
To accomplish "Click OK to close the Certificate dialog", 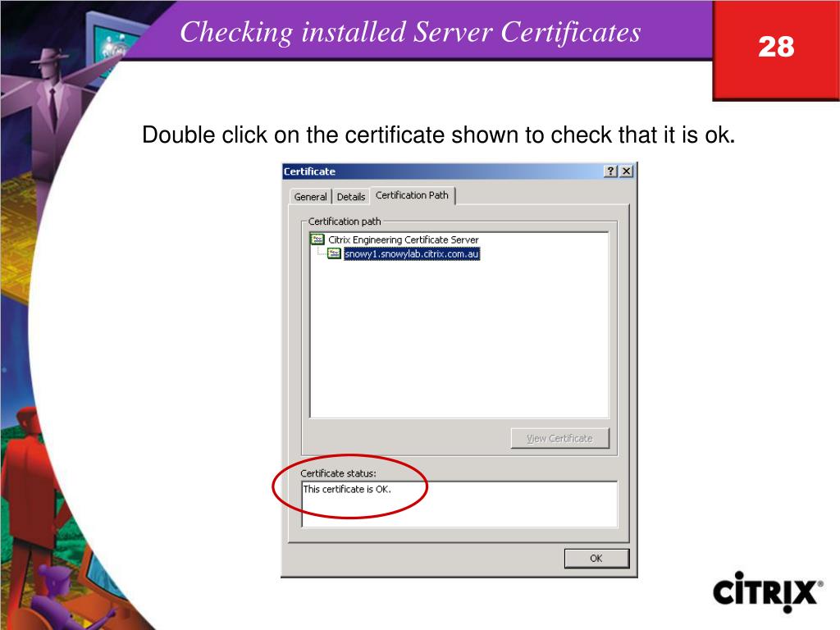I will 596,558.
